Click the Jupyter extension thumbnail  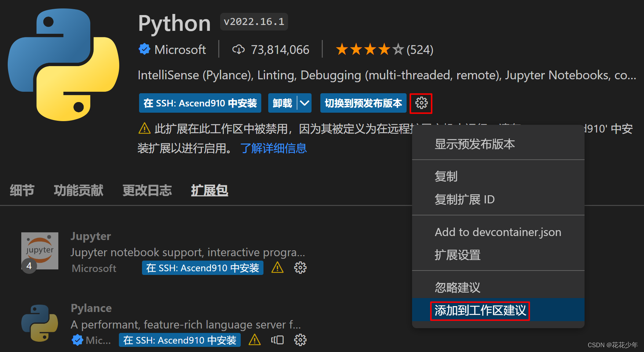click(x=40, y=251)
